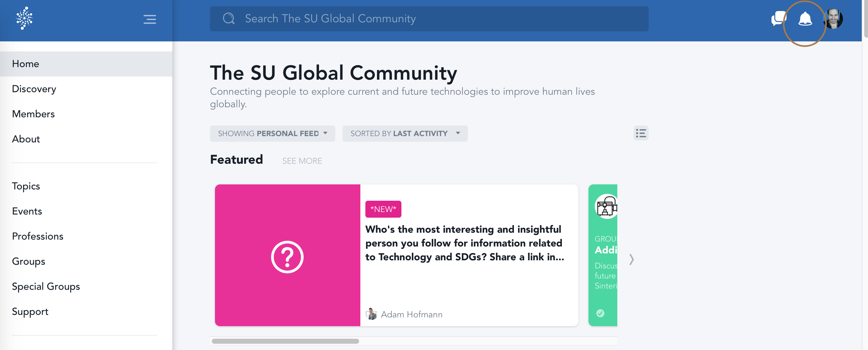This screenshot has width=868, height=350.
Task: Open Members in sidebar
Action: point(86,114)
